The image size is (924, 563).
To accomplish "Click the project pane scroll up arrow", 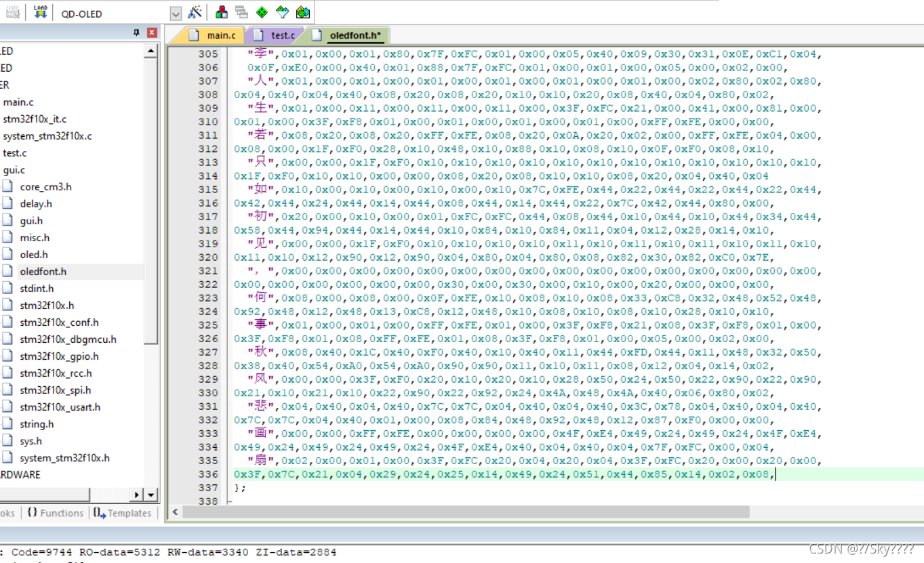I will [151, 51].
